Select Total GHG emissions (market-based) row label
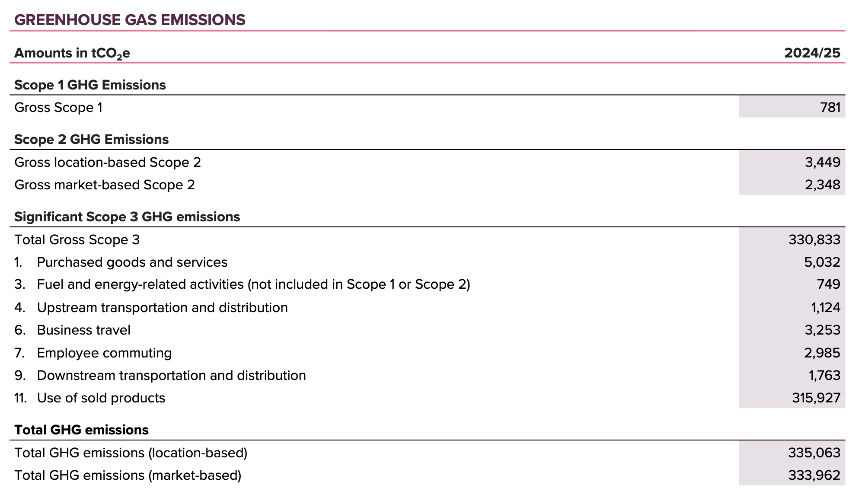This screenshot has height=504, width=862. pos(128,475)
